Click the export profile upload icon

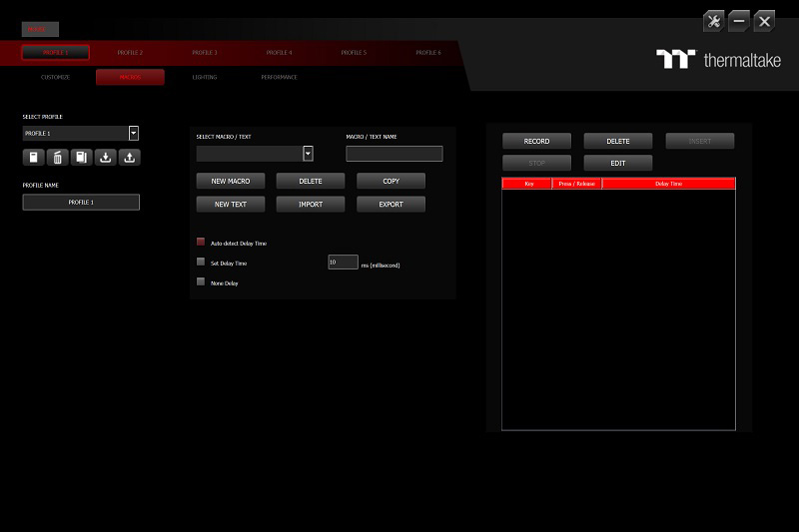(x=130, y=157)
